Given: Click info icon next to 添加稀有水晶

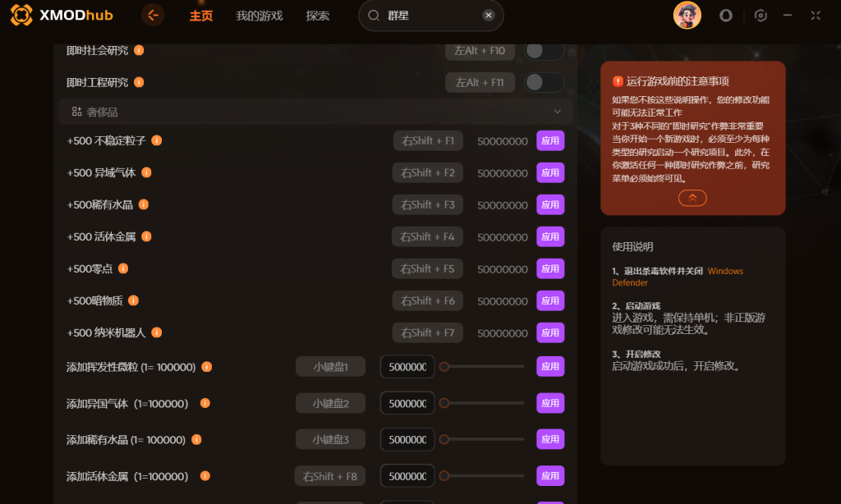Looking at the screenshot, I should tap(196, 440).
